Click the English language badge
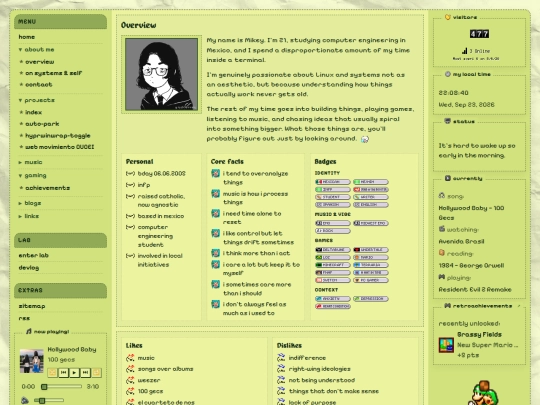The image size is (540, 405). pyautogui.click(x=371, y=205)
